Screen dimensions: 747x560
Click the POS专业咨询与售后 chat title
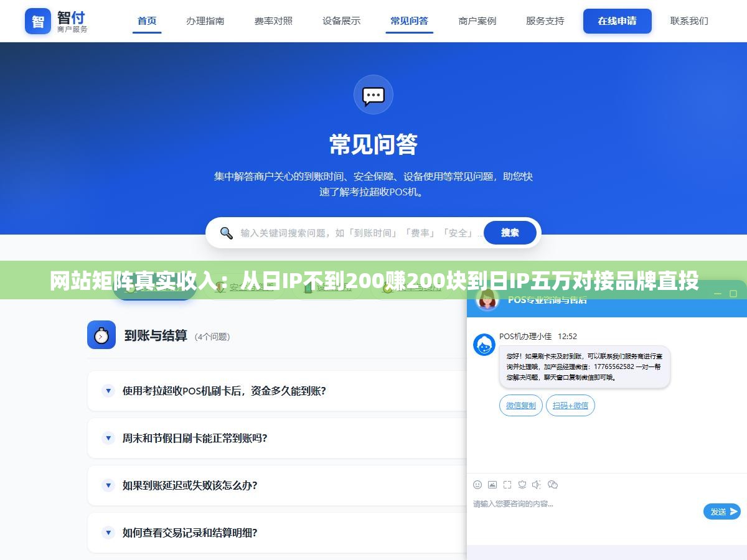[547, 300]
